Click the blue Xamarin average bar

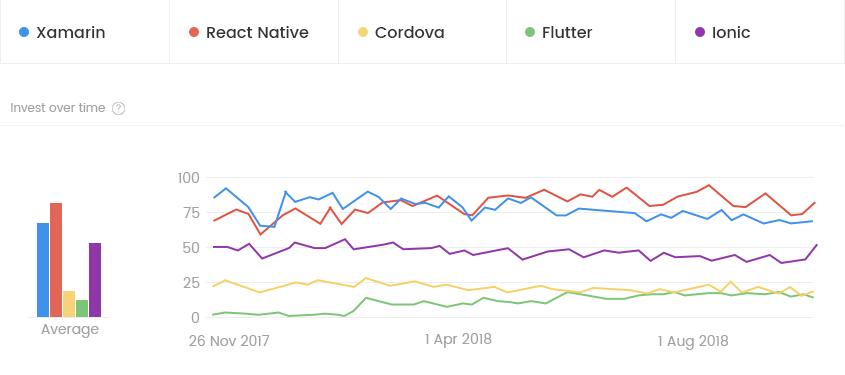[x=43, y=270]
